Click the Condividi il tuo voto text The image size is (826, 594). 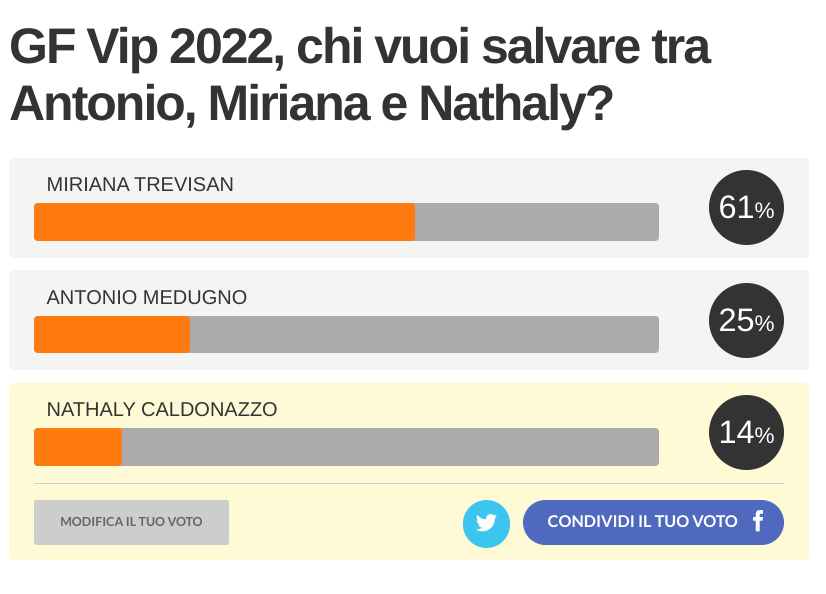click(x=642, y=522)
